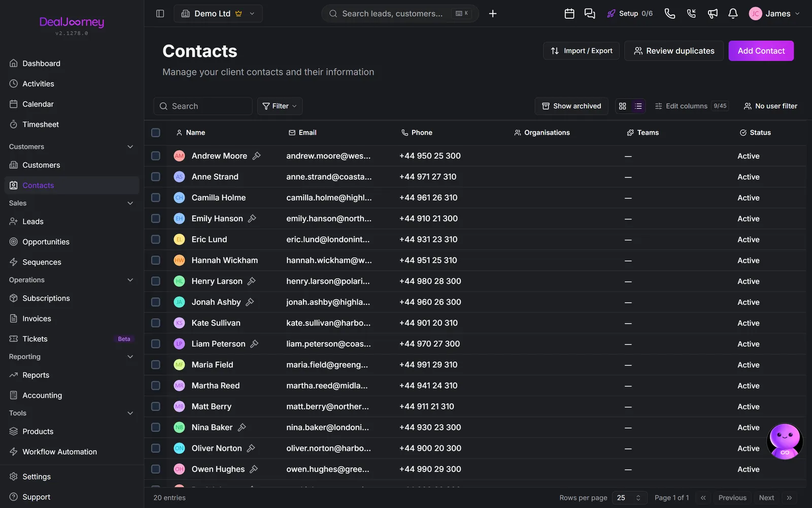
Task: Check the box for Andrew Moore
Action: pos(156,156)
